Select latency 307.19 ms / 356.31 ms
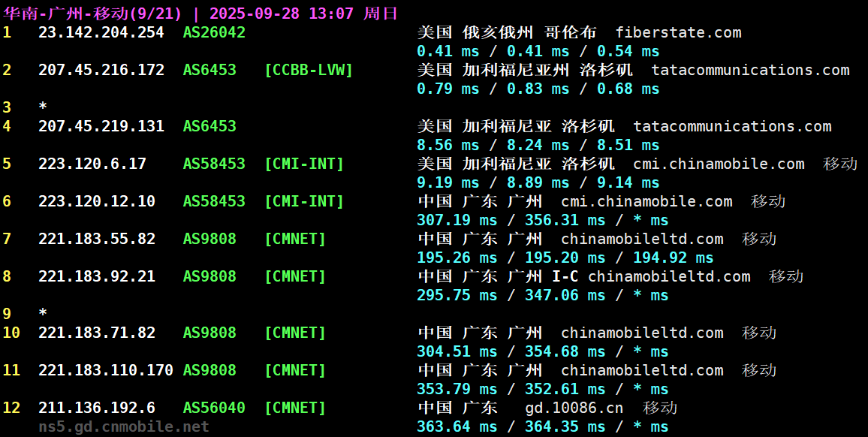Image resolution: width=868 pixels, height=437 pixels. click(511, 220)
